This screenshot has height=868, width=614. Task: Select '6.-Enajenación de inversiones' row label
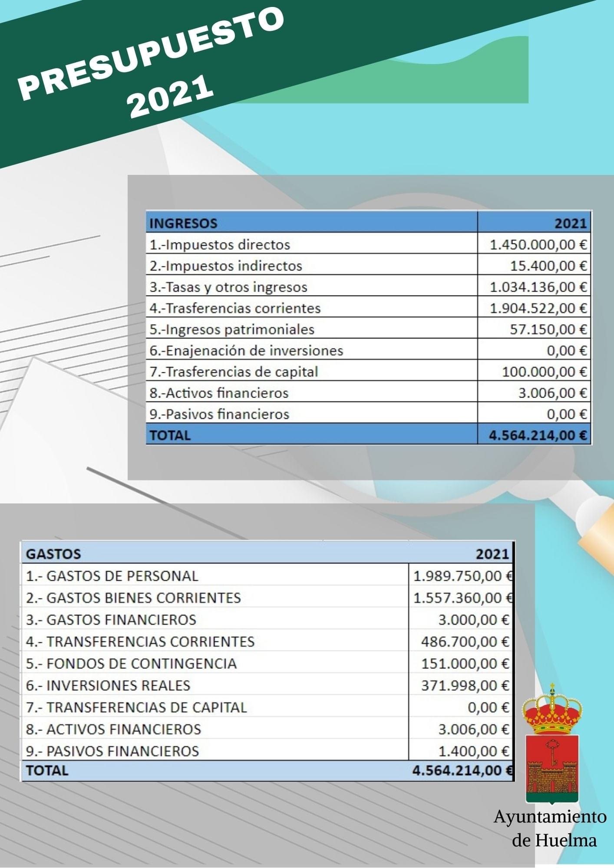[x=246, y=351]
